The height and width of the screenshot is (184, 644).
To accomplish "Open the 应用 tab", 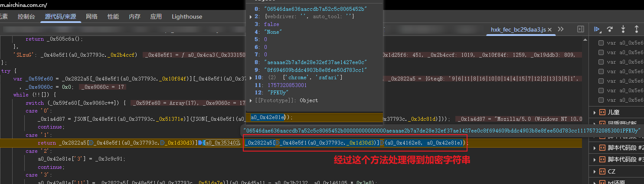I will coord(156,16).
